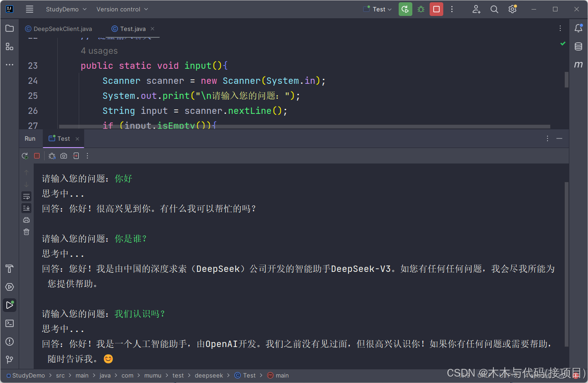Click the green inspection checkmark in editor
The width and height of the screenshot is (588, 383).
[x=563, y=44]
